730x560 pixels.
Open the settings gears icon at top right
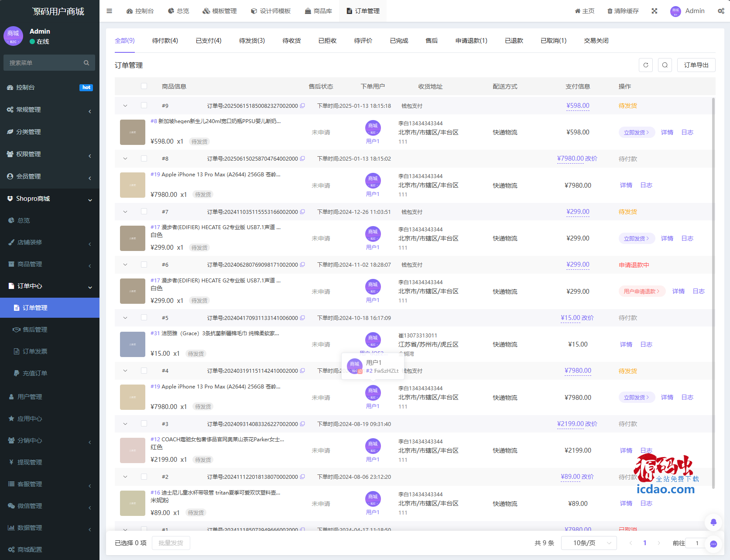coord(721,11)
